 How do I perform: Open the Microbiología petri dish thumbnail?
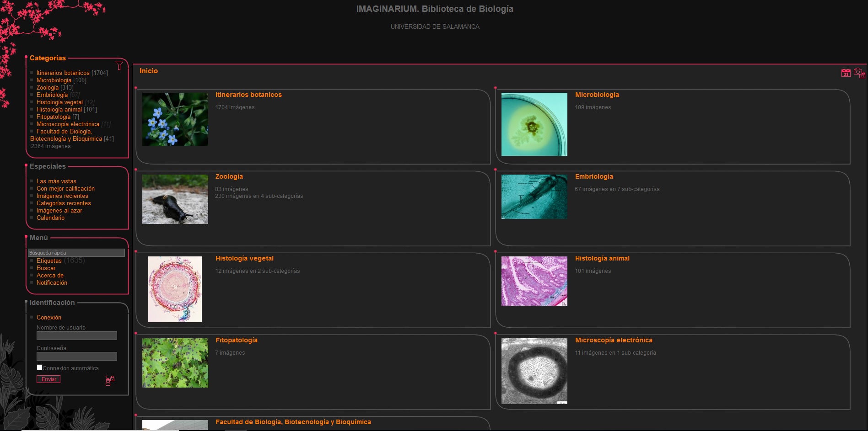534,124
